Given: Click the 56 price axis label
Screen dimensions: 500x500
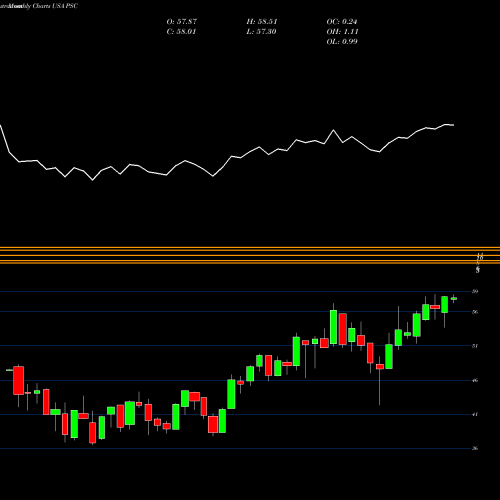Looking at the screenshot, I should [475, 312].
